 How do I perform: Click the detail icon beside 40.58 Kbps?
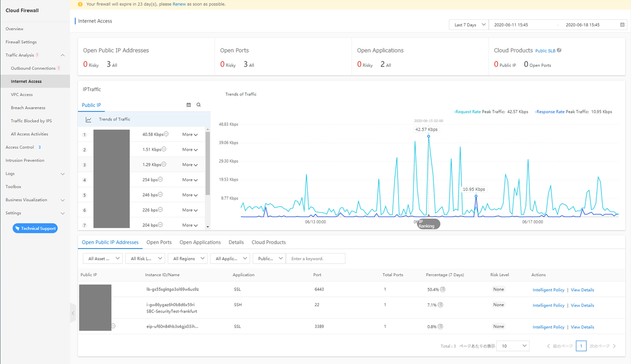(166, 134)
